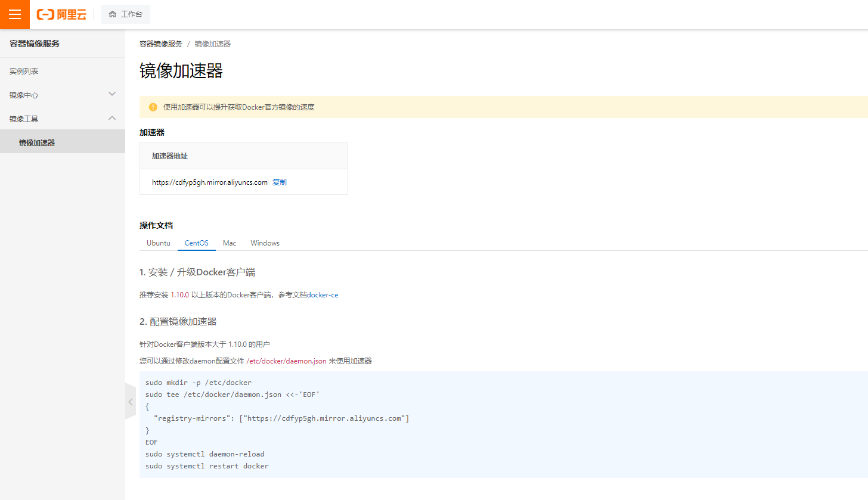Click the 镜像加速器 page title

[181, 70]
